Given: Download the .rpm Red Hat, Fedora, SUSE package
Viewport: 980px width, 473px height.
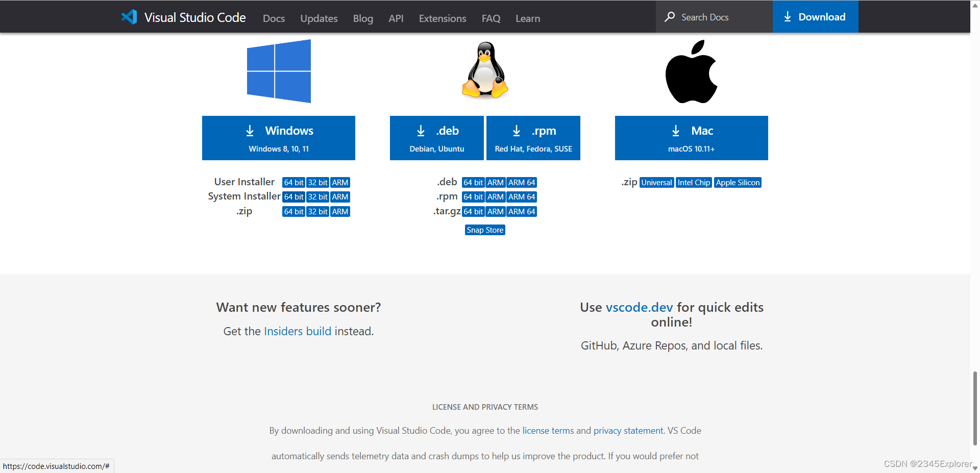Looking at the screenshot, I should tap(533, 138).
